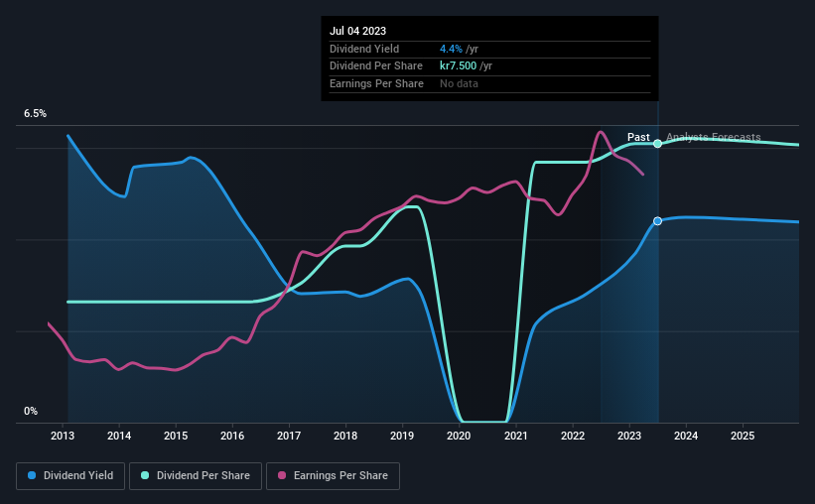The height and width of the screenshot is (504, 815).
Task: Click the teal Dividend Per Share legend dot
Action: point(145,475)
